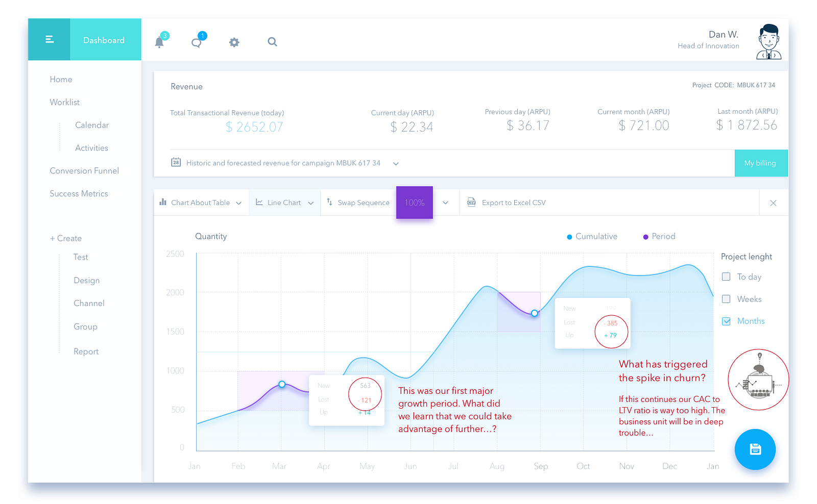Viewport: 817px width, 504px height.
Task: Expand the chevron next to 100% zoom
Action: click(445, 203)
